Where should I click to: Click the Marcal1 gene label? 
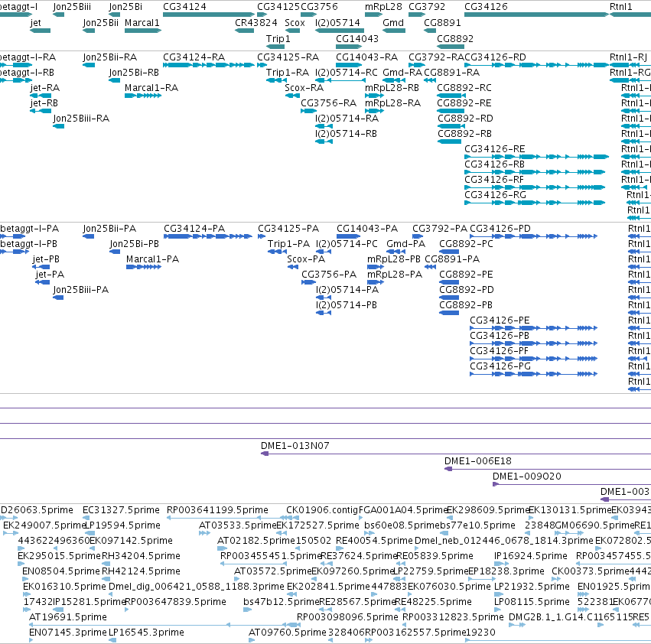point(142,23)
